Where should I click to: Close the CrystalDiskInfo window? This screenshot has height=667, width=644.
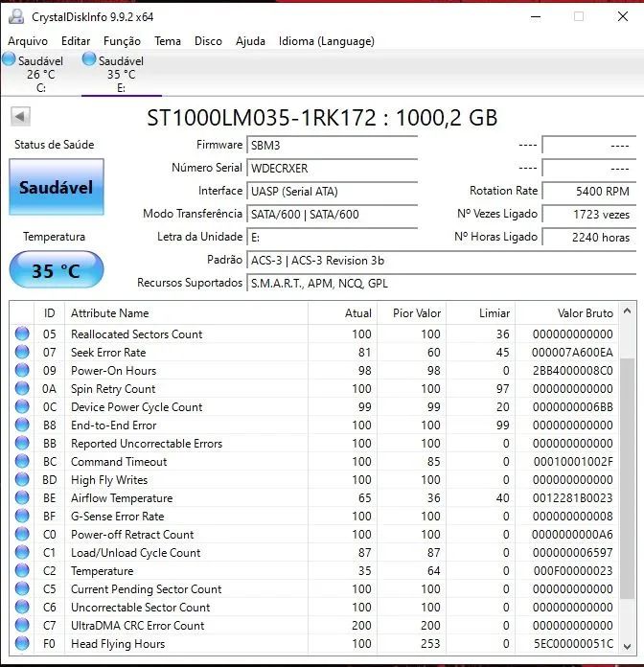point(623,16)
